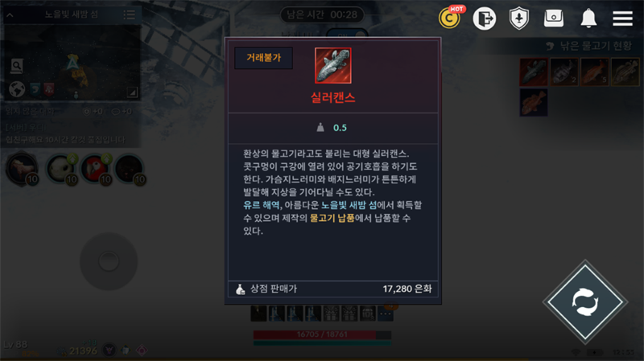
Task: Click the 물고기 납품 highlighted link
Action: [332, 218]
